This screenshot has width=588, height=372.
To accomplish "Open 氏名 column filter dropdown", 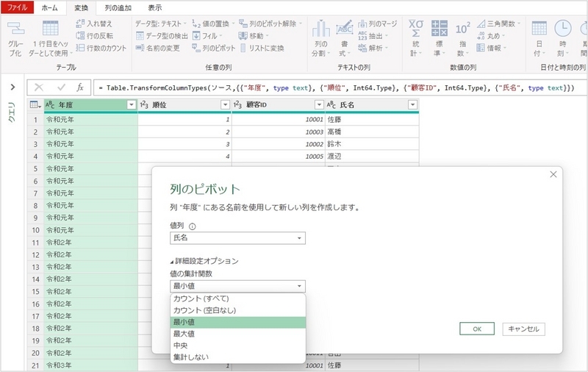I will 412,105.
